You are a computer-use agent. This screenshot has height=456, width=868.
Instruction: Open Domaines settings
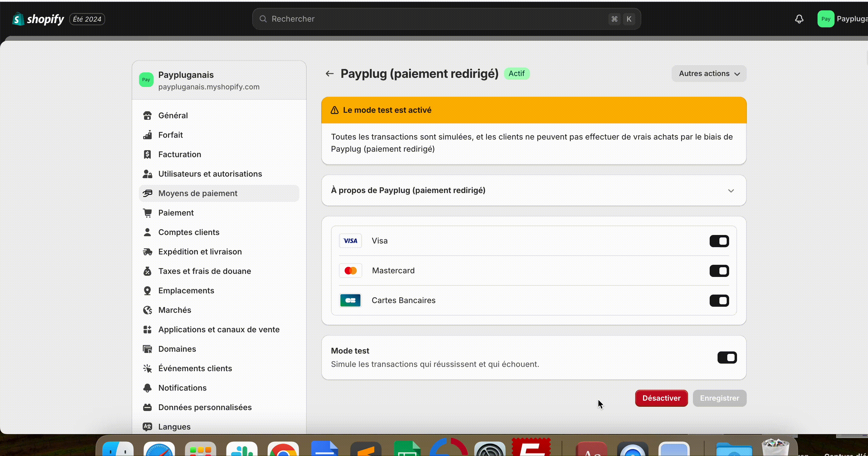(x=219, y=349)
